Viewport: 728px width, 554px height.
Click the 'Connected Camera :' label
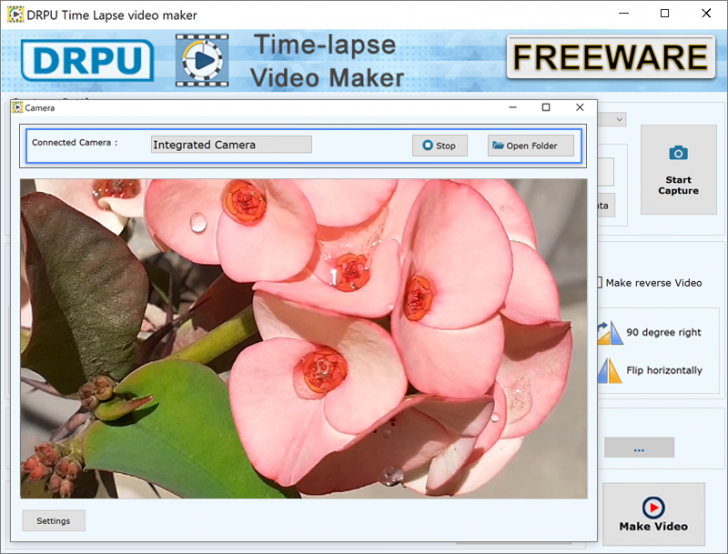click(x=74, y=143)
